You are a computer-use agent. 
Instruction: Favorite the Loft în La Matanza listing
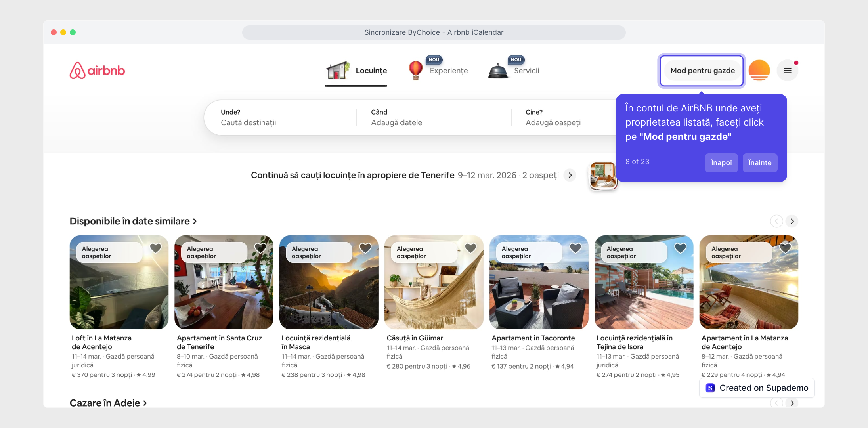[155, 248]
